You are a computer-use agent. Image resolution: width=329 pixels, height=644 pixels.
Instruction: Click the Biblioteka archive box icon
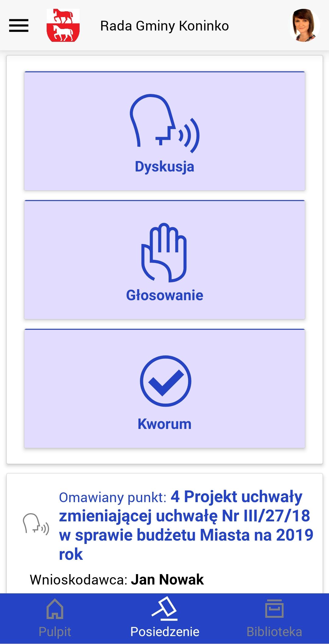[x=274, y=608]
